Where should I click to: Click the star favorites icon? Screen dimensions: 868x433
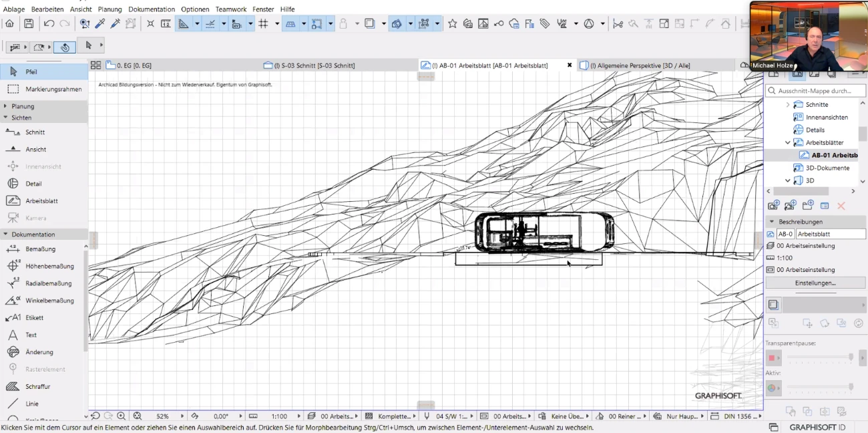tap(452, 24)
